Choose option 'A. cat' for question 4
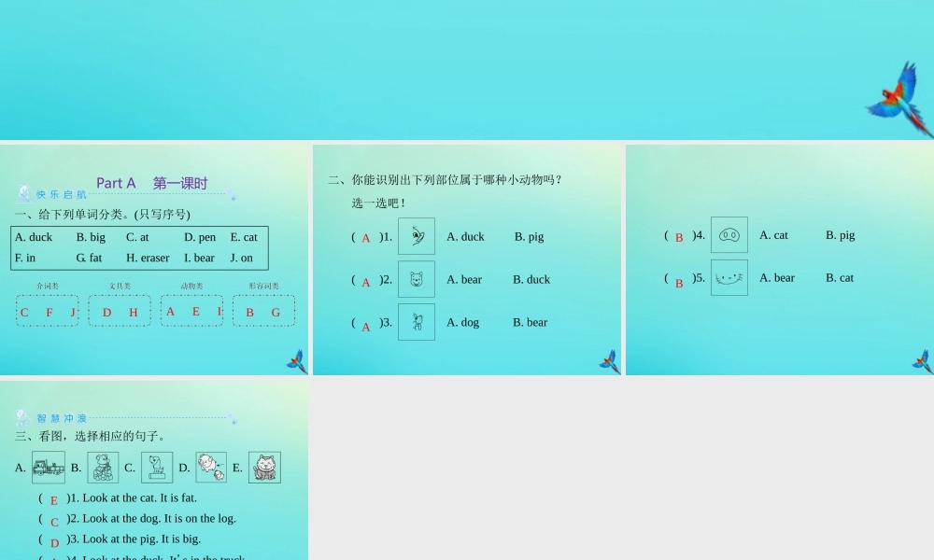The image size is (934, 560). coord(773,235)
